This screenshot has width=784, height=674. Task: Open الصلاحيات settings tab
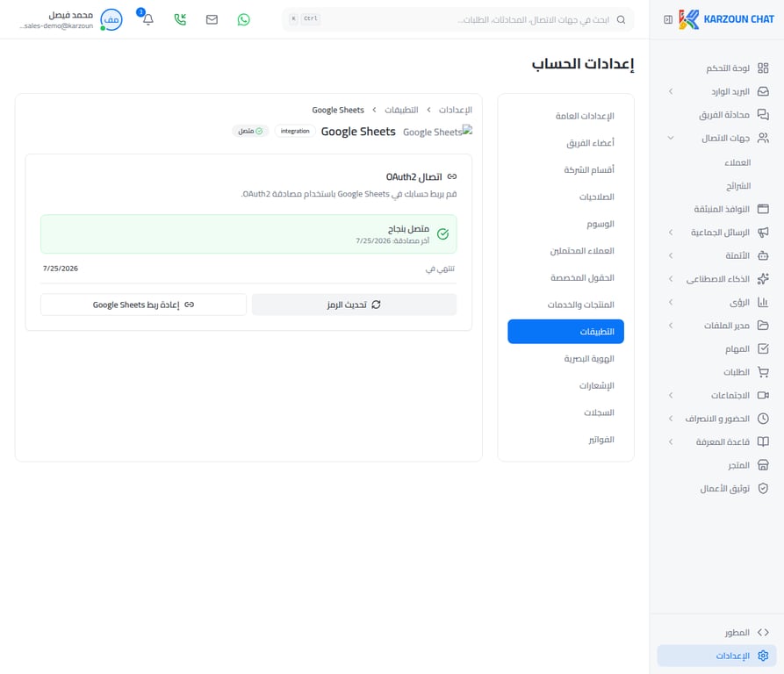coord(565,197)
